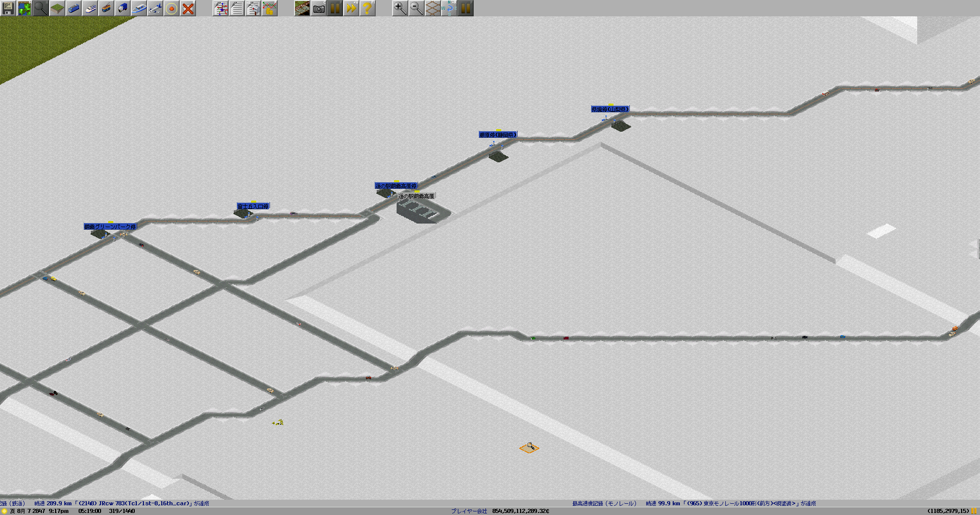This screenshot has width=980, height=515.
Task: Open the finances chart with coins
Action: pos(269,8)
